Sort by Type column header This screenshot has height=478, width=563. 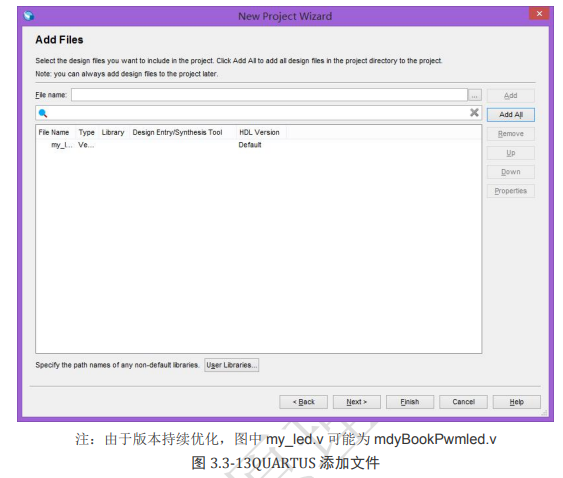pos(87,133)
